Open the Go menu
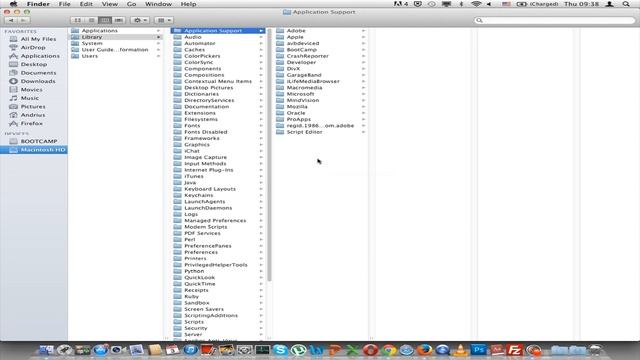Screen dimensions: 640x360 (x=131, y=4)
